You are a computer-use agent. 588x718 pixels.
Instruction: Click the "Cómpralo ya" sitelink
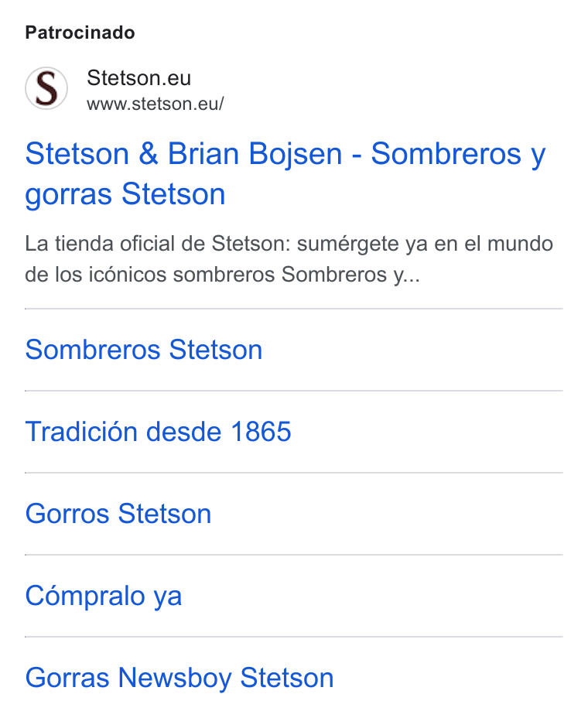point(104,597)
